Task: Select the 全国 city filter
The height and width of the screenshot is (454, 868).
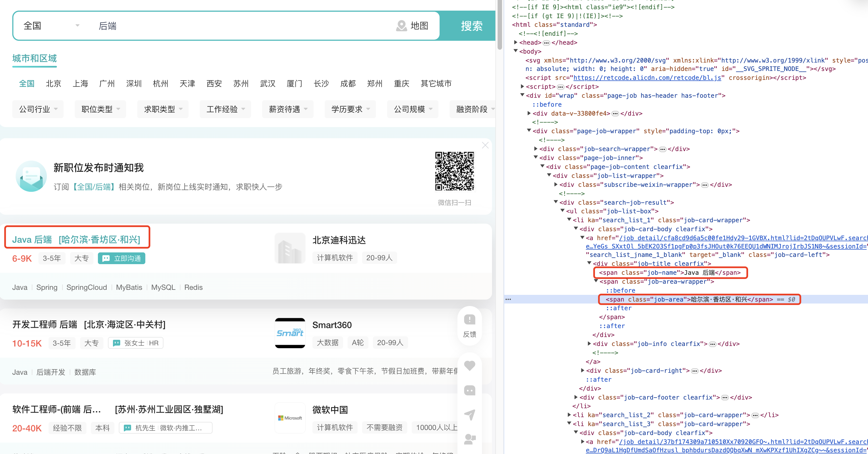Action: click(x=26, y=83)
